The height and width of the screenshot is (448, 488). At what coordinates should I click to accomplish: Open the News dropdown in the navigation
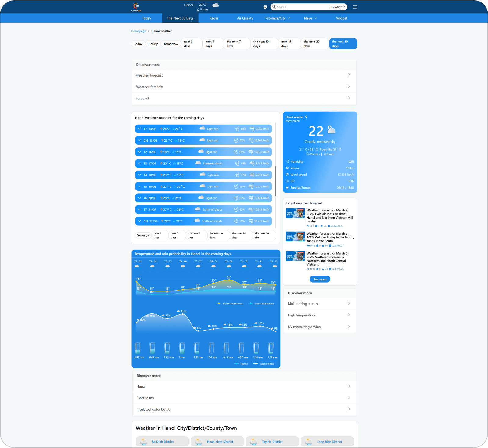[310, 18]
